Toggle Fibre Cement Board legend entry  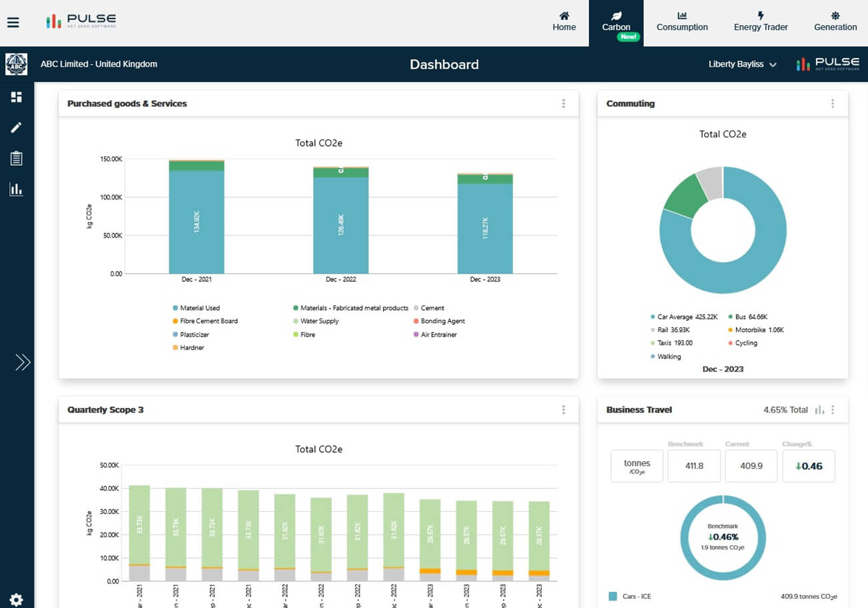click(205, 321)
